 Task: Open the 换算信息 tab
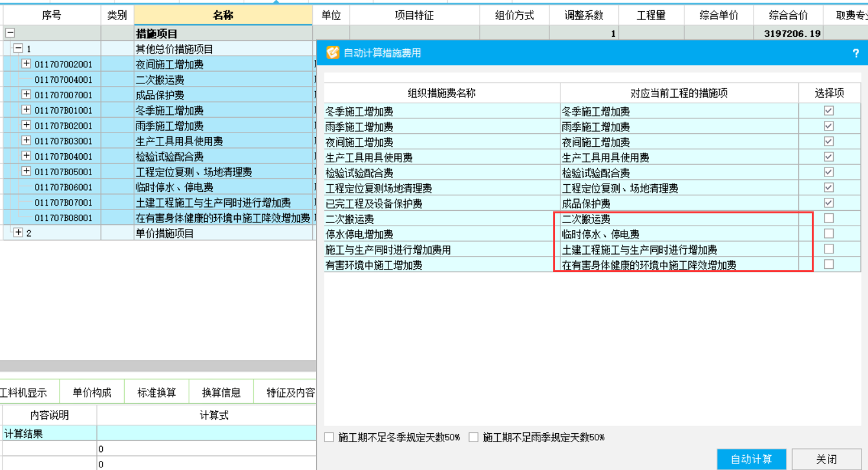[221, 392]
